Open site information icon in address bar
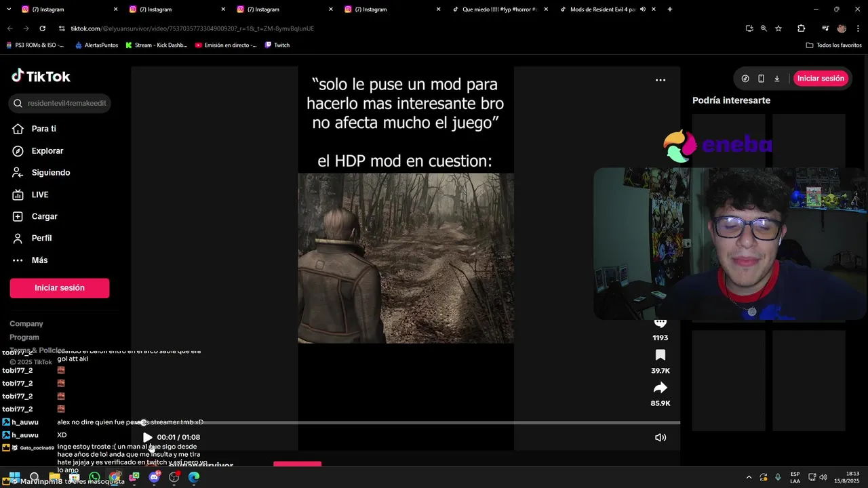Screen dimensions: 868x488 (x=62, y=28)
